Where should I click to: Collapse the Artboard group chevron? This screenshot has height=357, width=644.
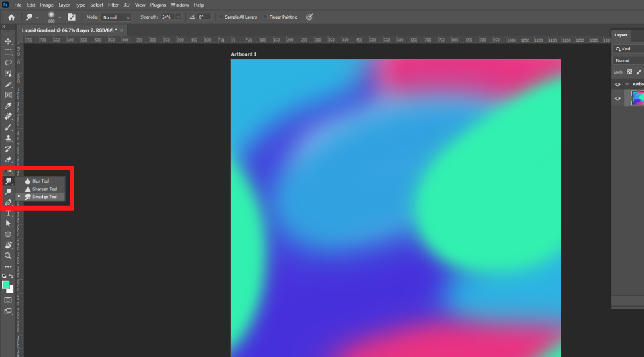[627, 84]
